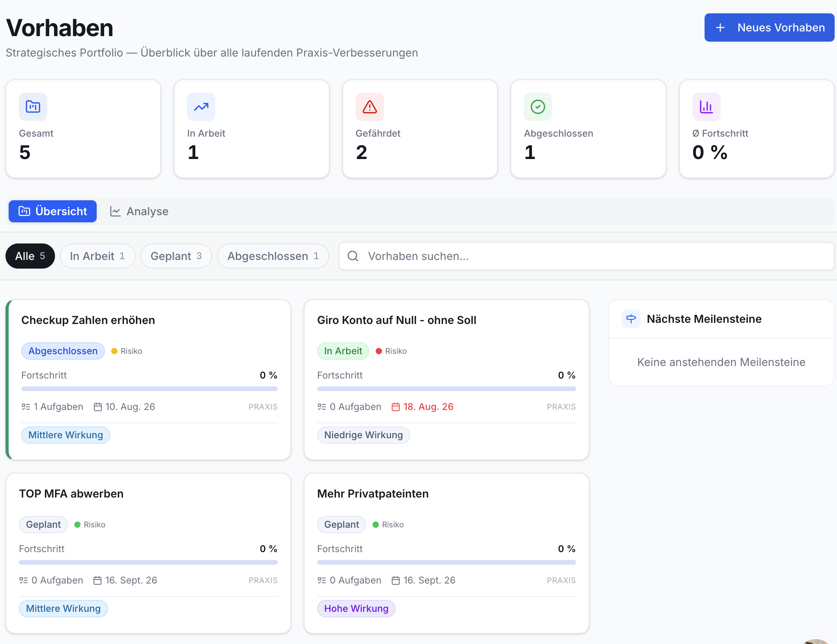Image resolution: width=837 pixels, height=644 pixels.
Task: Open the Mehr Privatpateinten project card
Action: pyautogui.click(x=446, y=553)
